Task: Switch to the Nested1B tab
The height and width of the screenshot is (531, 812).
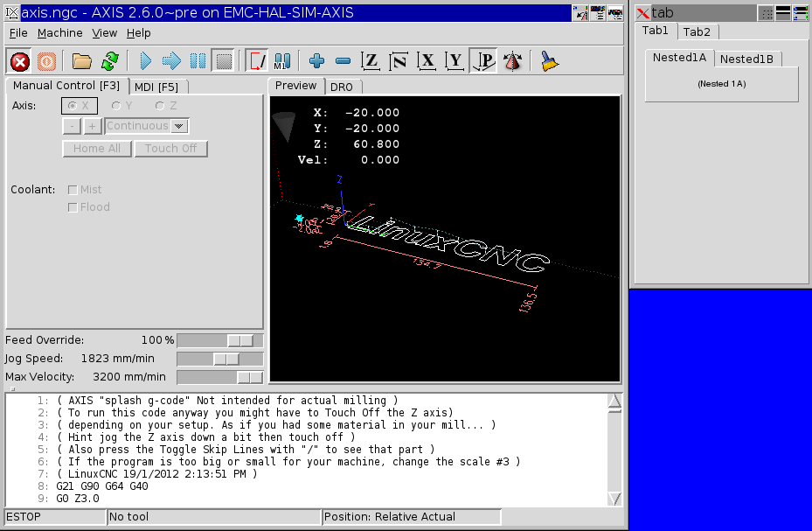Action: [x=746, y=59]
